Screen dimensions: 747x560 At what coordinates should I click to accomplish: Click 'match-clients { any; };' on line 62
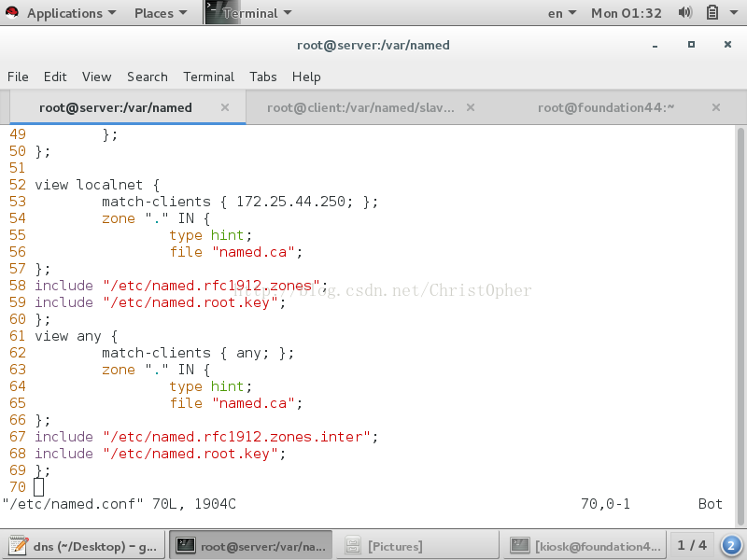pos(198,353)
